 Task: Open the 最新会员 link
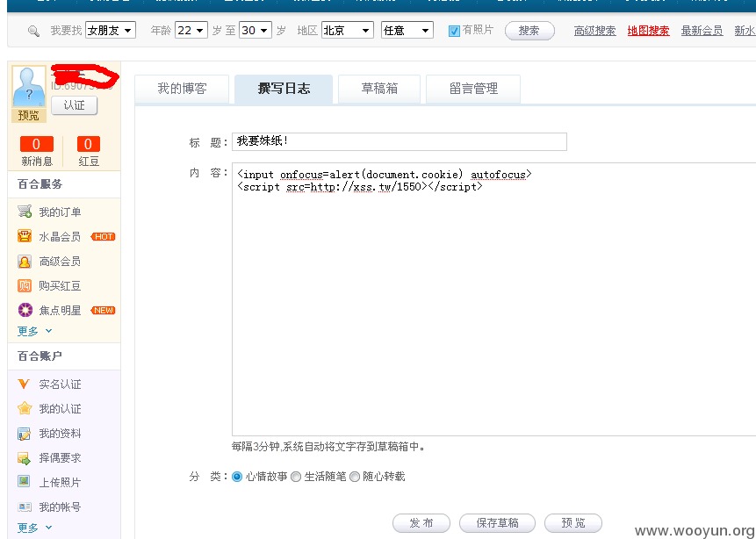pos(702,31)
